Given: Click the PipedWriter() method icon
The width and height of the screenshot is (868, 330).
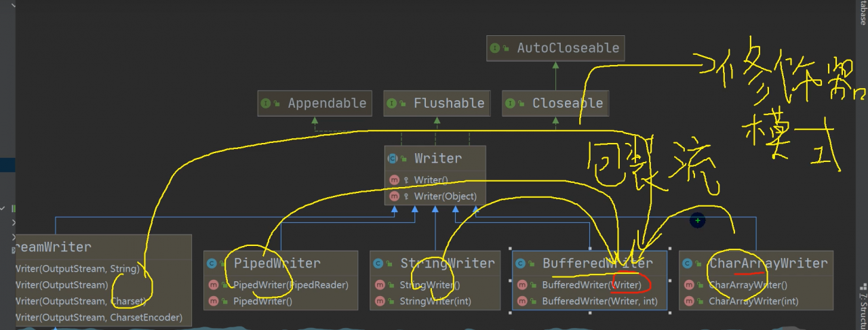Looking at the screenshot, I should tap(213, 301).
